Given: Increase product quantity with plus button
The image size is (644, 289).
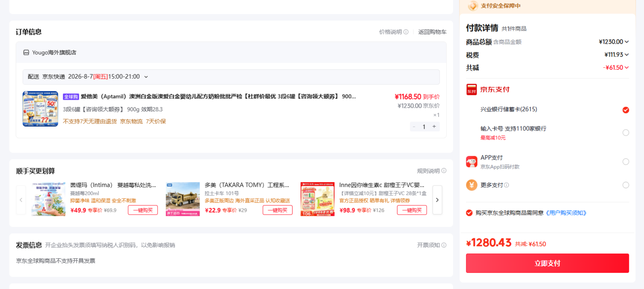Looking at the screenshot, I should [434, 127].
